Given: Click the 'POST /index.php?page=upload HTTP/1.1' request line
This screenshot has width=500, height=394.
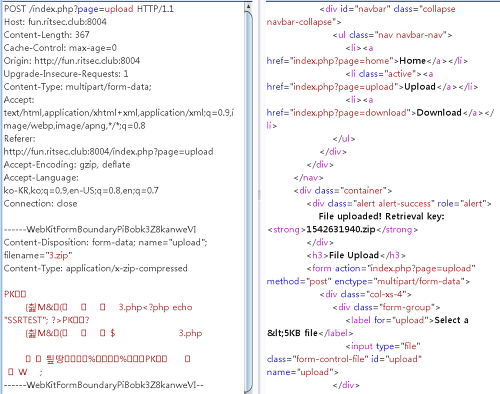Looking at the screenshot, I should 89,9.
